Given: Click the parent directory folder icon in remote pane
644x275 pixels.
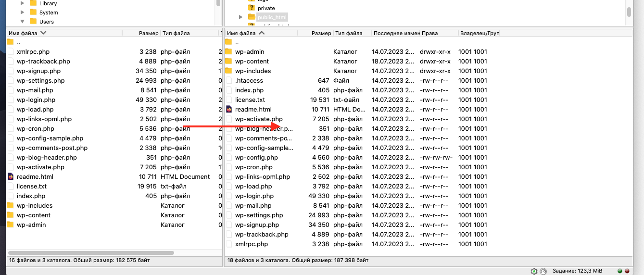Looking at the screenshot, I should [228, 42].
